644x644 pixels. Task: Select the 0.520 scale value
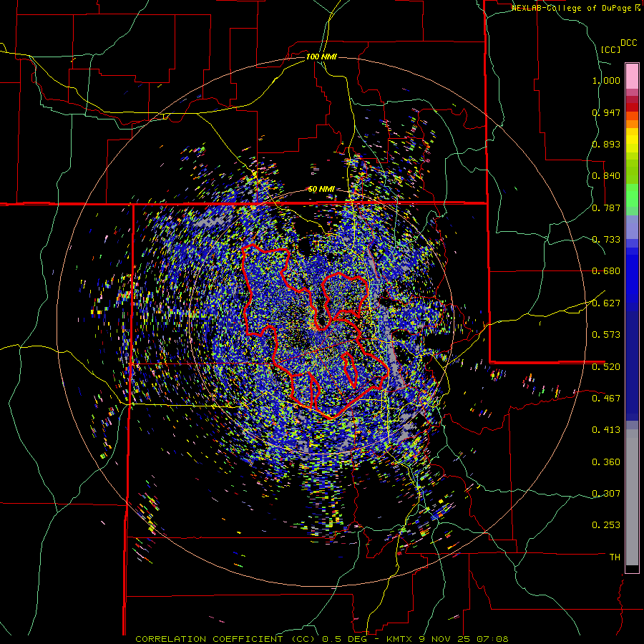point(606,367)
